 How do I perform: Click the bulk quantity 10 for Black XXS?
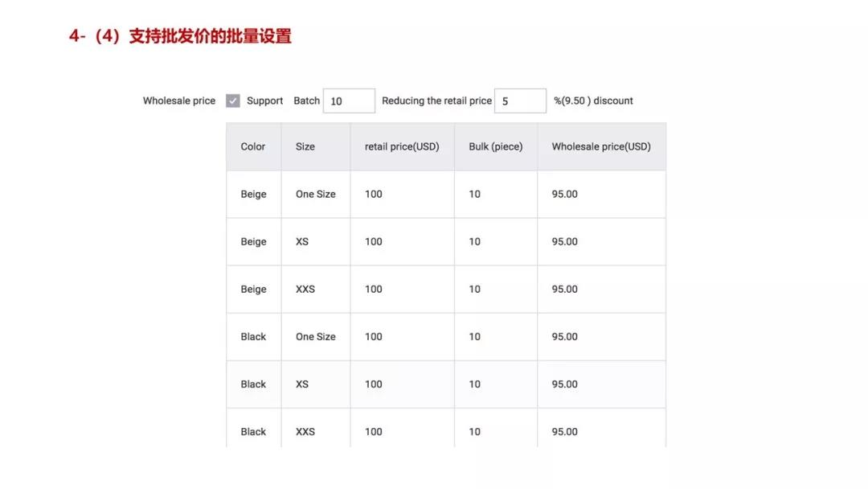coord(473,431)
